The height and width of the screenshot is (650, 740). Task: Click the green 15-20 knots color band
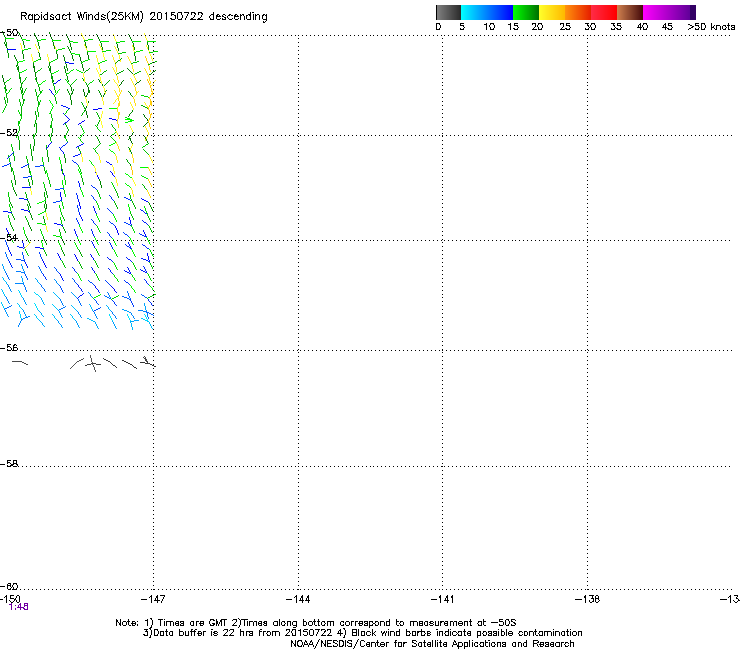coord(526,12)
